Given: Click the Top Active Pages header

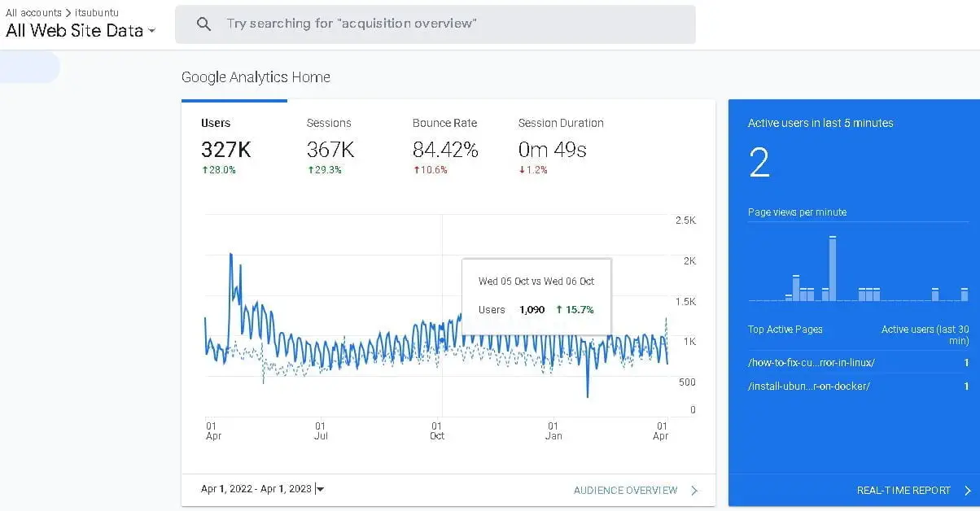Looking at the screenshot, I should coord(785,330).
